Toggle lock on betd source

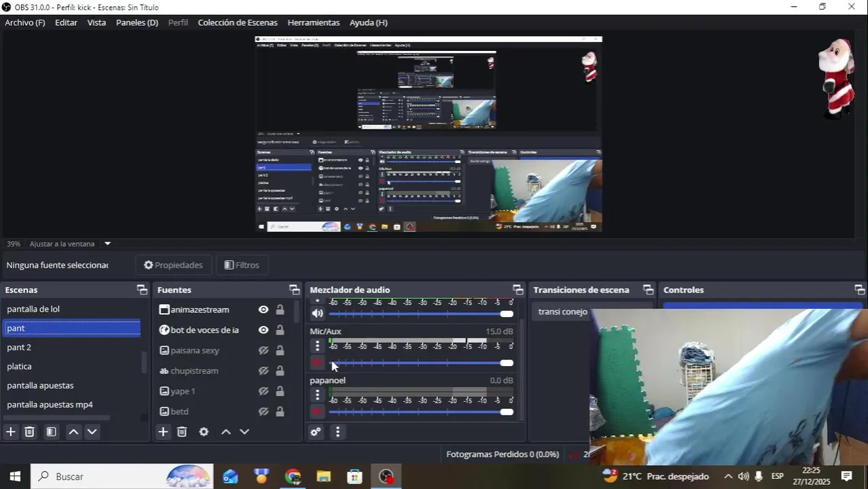(280, 412)
